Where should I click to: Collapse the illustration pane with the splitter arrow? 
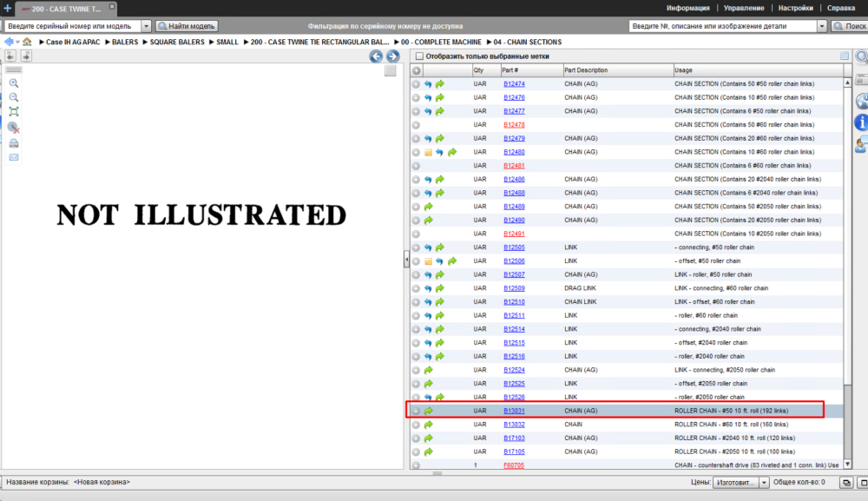(406, 259)
